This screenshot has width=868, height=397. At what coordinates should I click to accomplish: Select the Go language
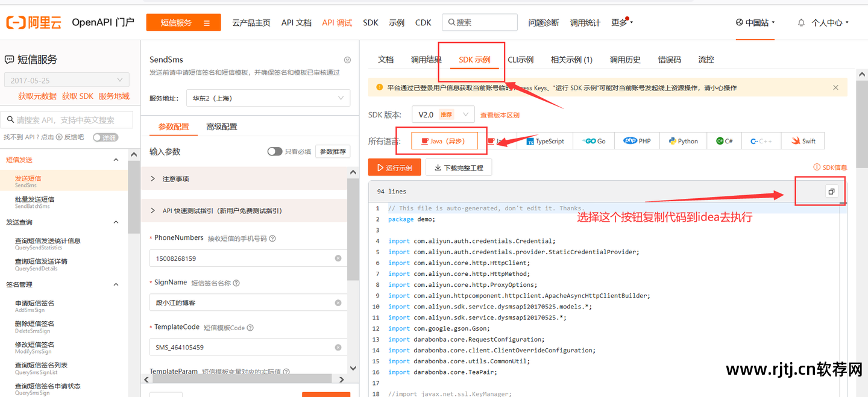pos(594,141)
